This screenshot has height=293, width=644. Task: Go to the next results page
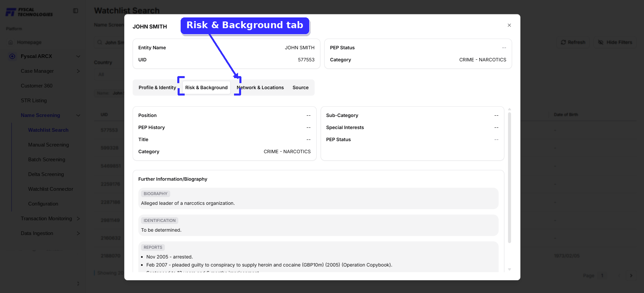[x=631, y=276]
